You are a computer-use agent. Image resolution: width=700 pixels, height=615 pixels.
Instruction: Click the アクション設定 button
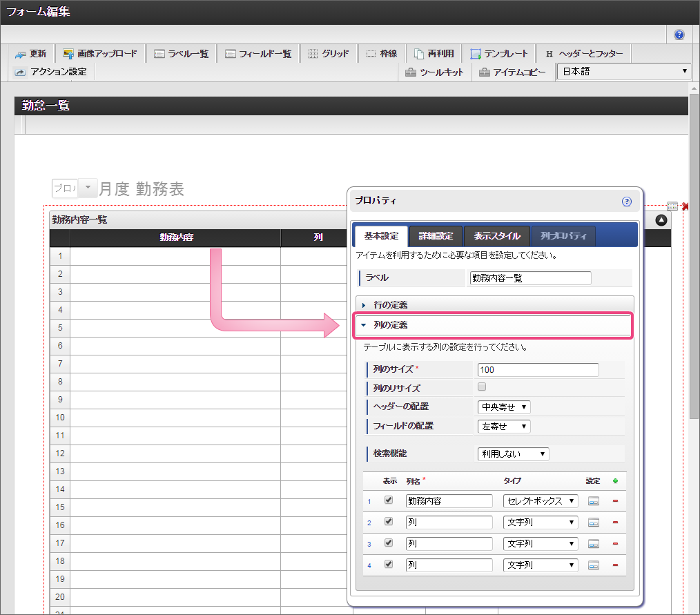51,72
